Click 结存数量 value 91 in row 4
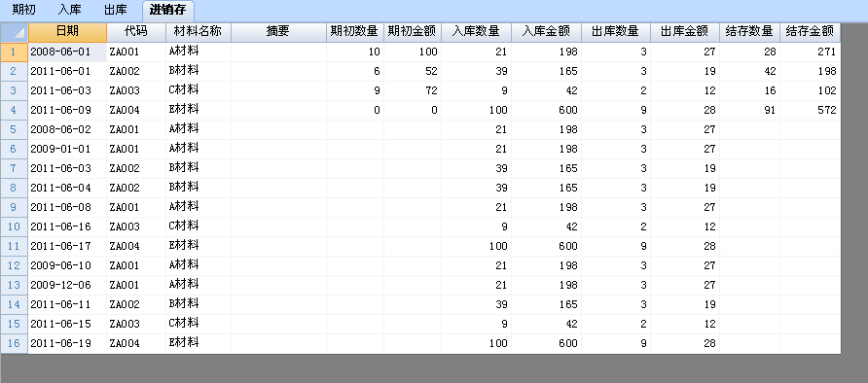Viewport: 868px width, 383px height. (x=749, y=110)
